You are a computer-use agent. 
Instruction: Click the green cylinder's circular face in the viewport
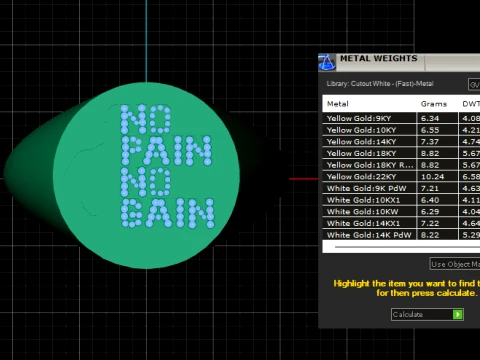(146, 175)
